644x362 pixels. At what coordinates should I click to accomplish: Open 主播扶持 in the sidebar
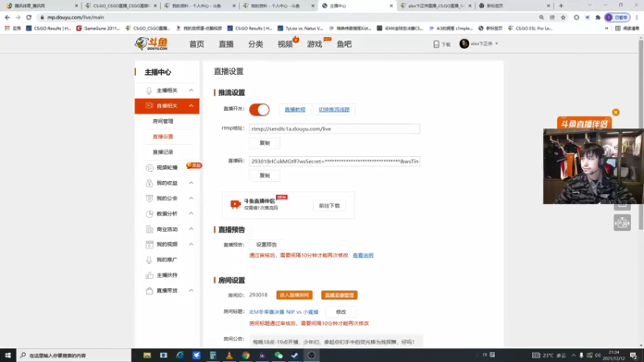pos(167,275)
